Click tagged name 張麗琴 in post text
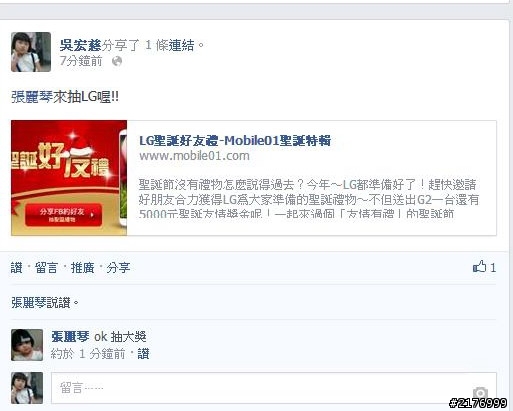513x411 pixels. [x=32, y=97]
